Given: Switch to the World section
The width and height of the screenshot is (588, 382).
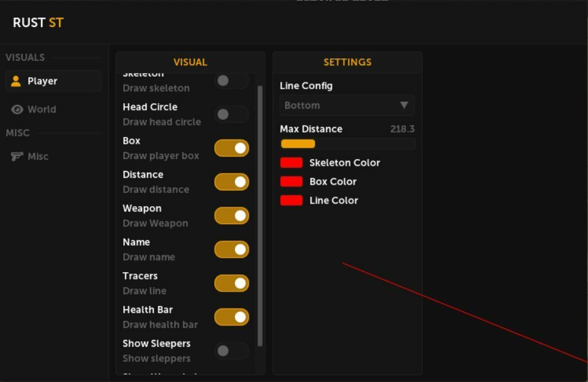Looking at the screenshot, I should click(x=53, y=109).
